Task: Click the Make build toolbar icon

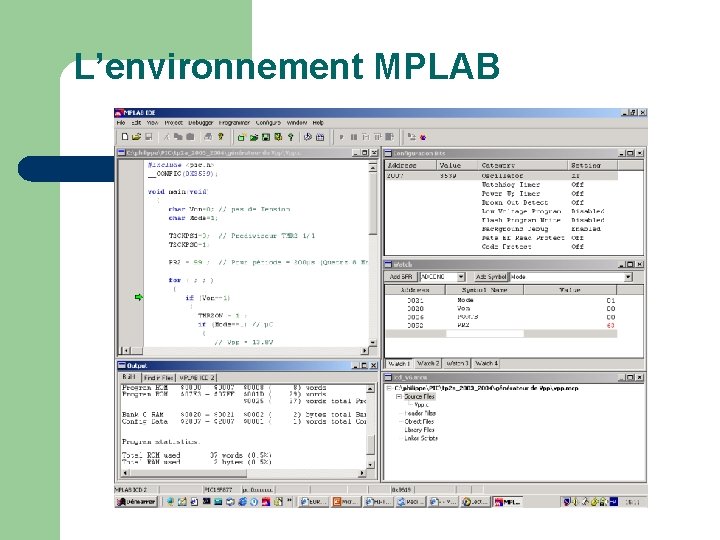Action: coord(308,137)
